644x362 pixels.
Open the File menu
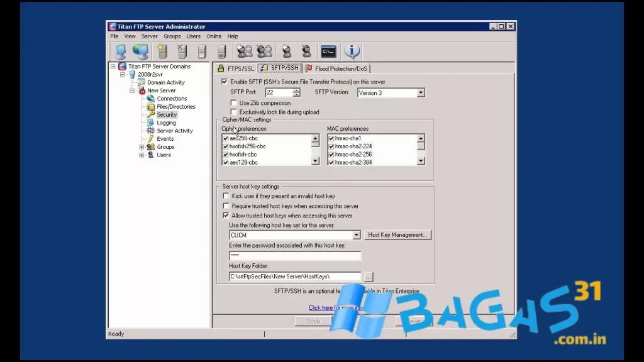click(x=114, y=36)
